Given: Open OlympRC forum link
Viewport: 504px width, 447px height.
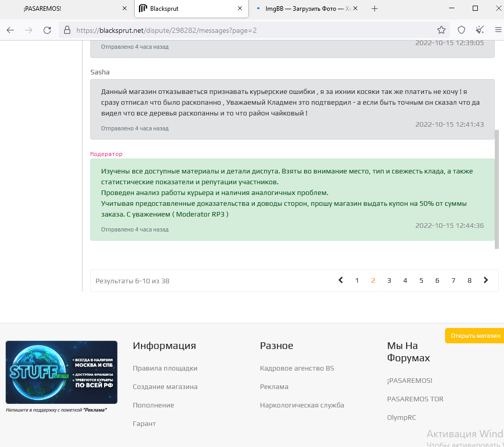Looking at the screenshot, I should click(401, 418).
